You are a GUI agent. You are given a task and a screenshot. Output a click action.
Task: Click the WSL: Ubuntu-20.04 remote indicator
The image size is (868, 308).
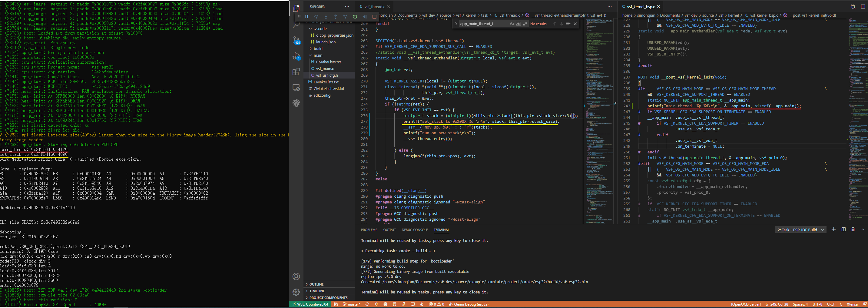click(x=310, y=304)
